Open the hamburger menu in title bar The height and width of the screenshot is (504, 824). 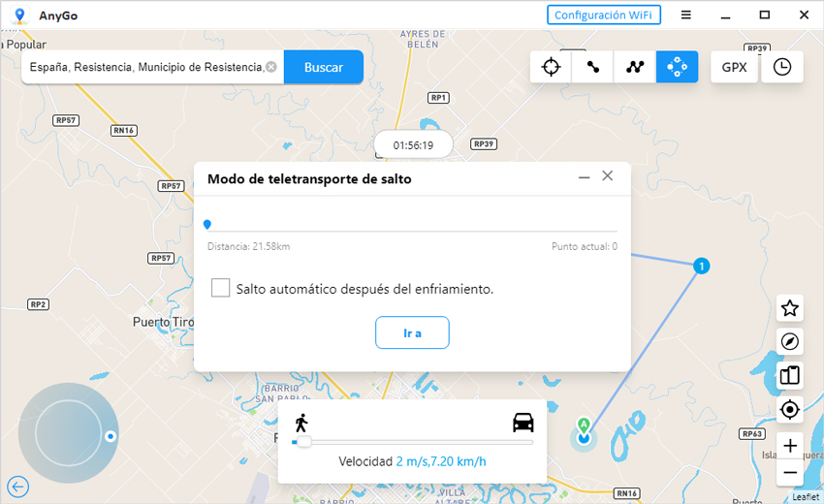[685, 15]
